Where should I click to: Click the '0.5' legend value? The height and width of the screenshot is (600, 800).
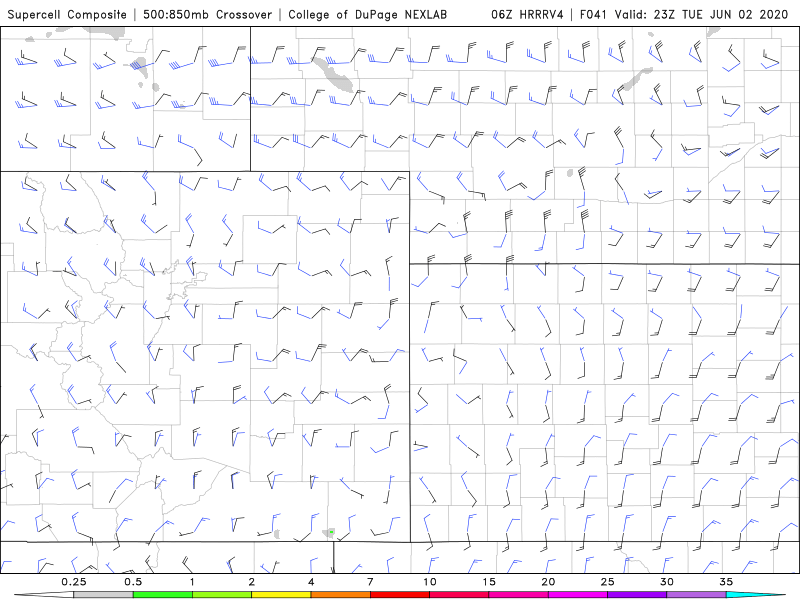(133, 582)
